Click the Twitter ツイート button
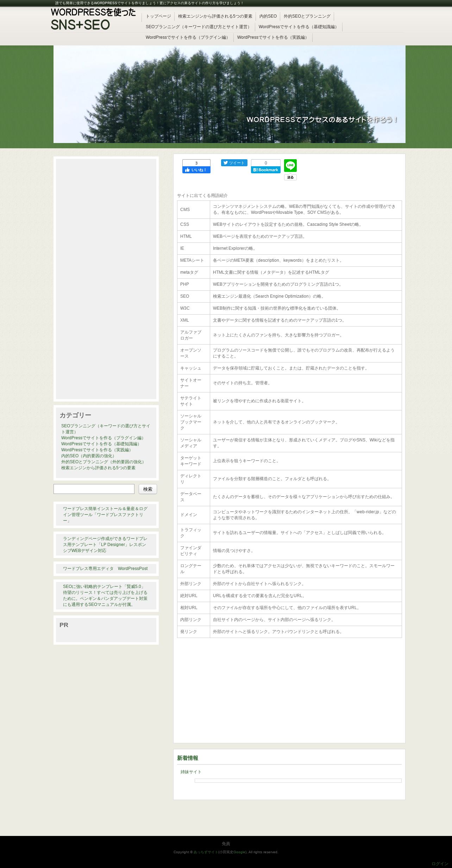This screenshot has width=452, height=868. click(x=234, y=163)
